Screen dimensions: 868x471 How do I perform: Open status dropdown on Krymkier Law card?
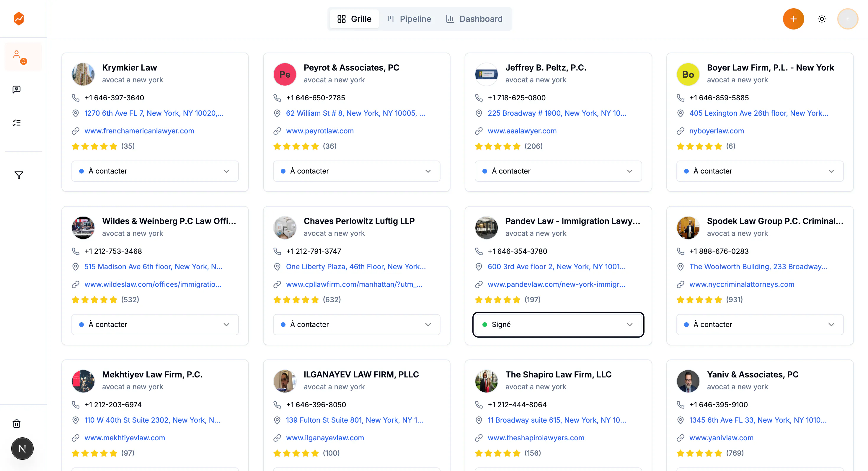coord(155,171)
